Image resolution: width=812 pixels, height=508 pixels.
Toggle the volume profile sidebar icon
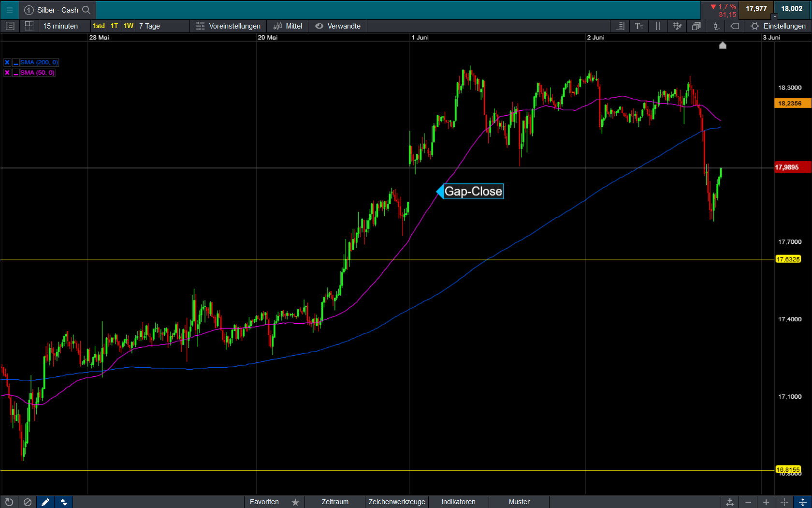click(x=621, y=26)
